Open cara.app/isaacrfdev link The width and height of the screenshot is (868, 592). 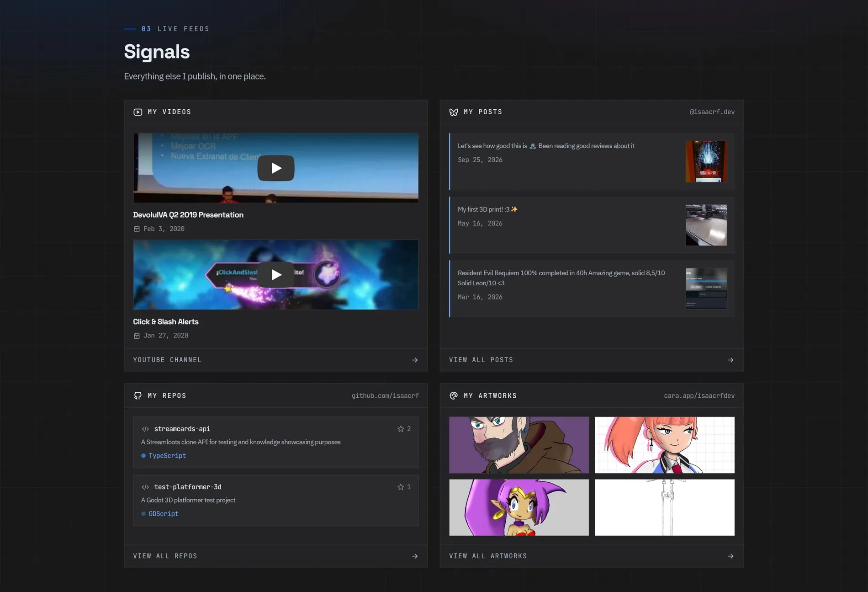[x=699, y=396]
